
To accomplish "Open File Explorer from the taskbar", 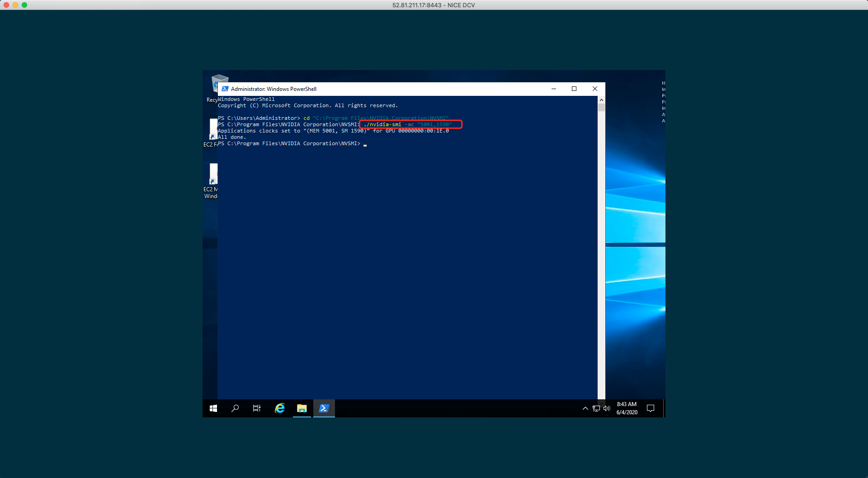I will pyautogui.click(x=302, y=408).
